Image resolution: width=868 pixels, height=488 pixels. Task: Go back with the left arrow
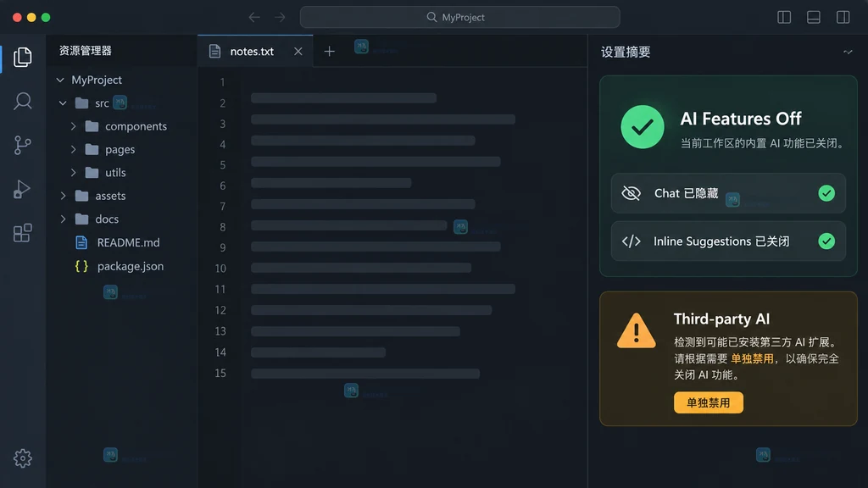(254, 17)
